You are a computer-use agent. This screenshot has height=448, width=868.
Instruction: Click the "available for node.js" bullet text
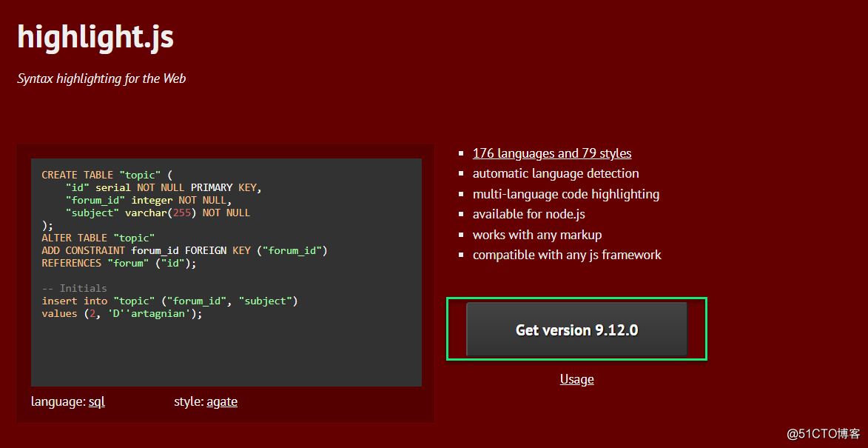[528, 214]
